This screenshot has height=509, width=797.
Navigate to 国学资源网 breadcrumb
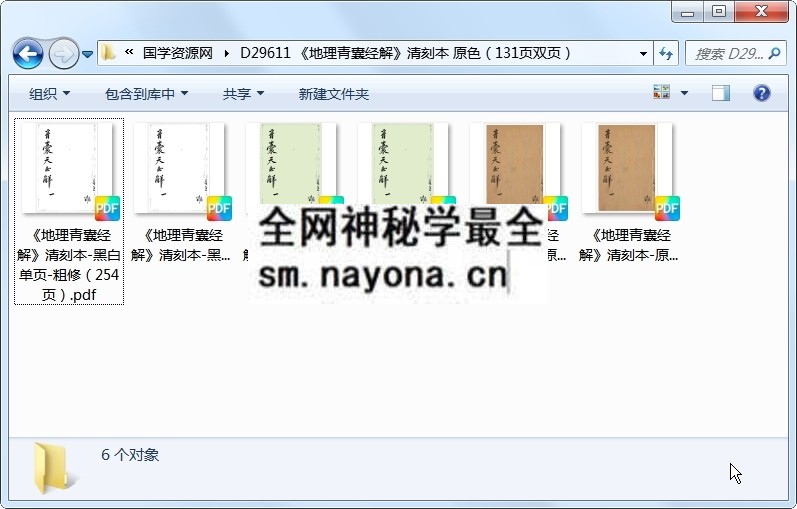click(177, 53)
